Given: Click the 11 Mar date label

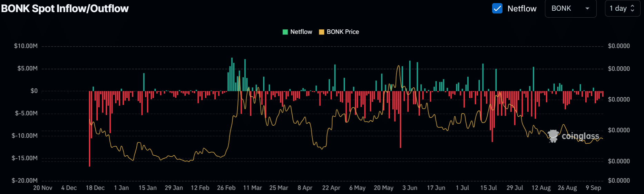Looking at the screenshot, I should pyautogui.click(x=253, y=188).
